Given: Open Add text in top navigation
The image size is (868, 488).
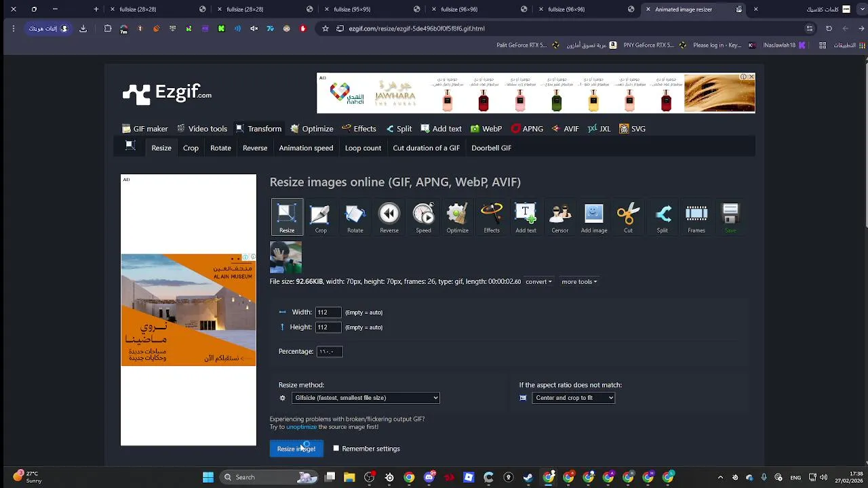Looking at the screenshot, I should [x=441, y=129].
